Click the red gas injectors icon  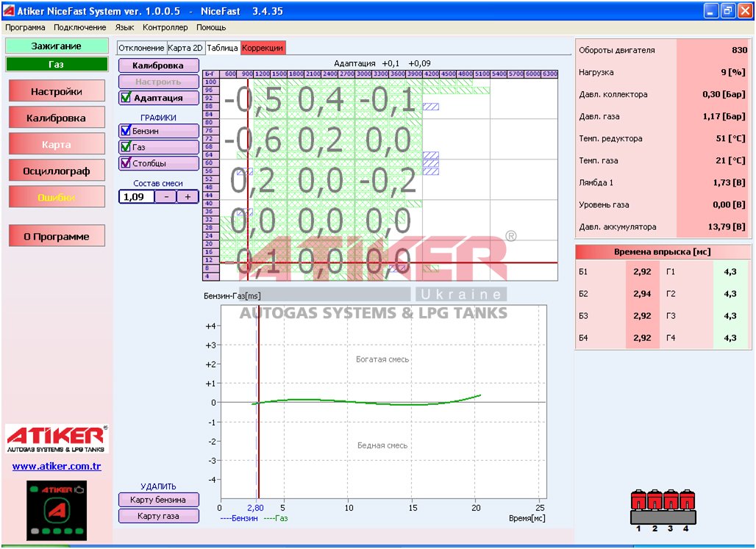click(663, 507)
